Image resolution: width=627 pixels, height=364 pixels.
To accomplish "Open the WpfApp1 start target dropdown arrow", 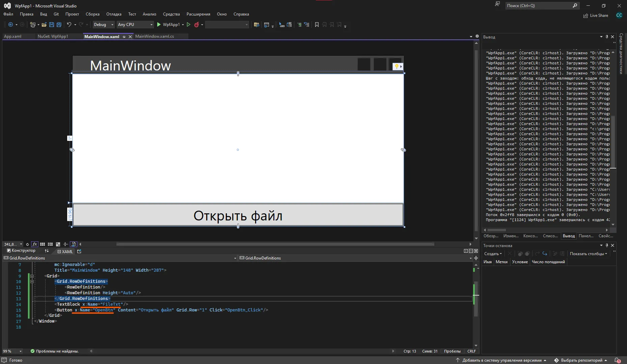I will (183, 25).
